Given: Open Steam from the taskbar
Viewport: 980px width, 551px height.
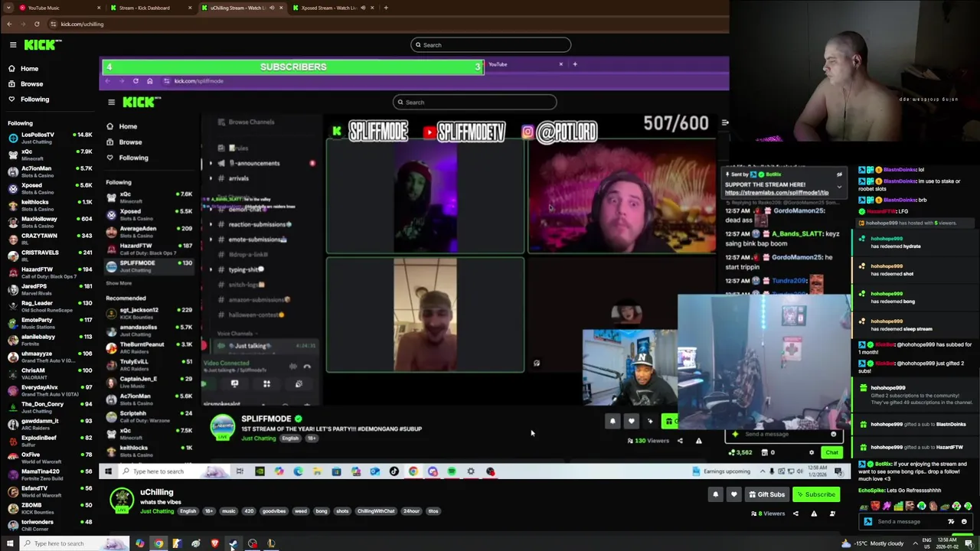Looking at the screenshot, I should 234,543.
